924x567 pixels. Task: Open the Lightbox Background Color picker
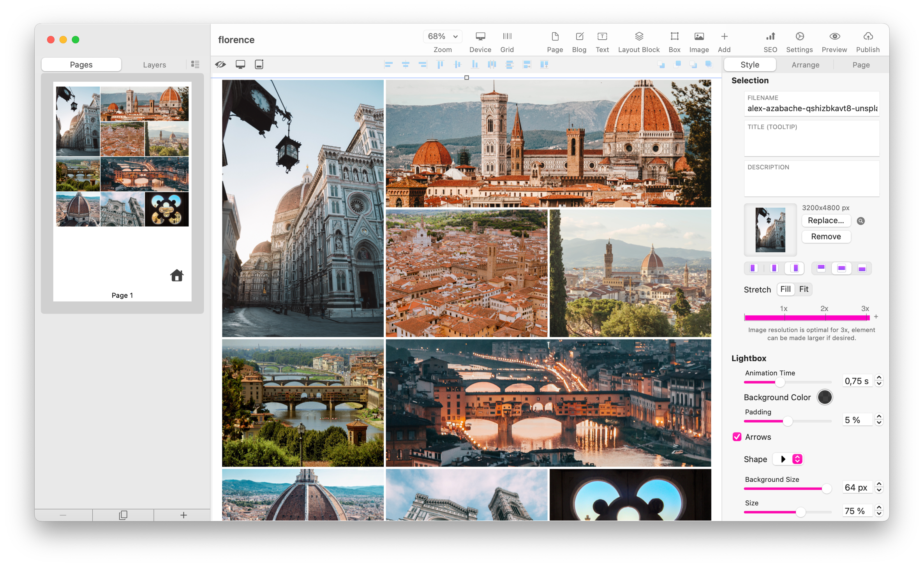(x=824, y=397)
